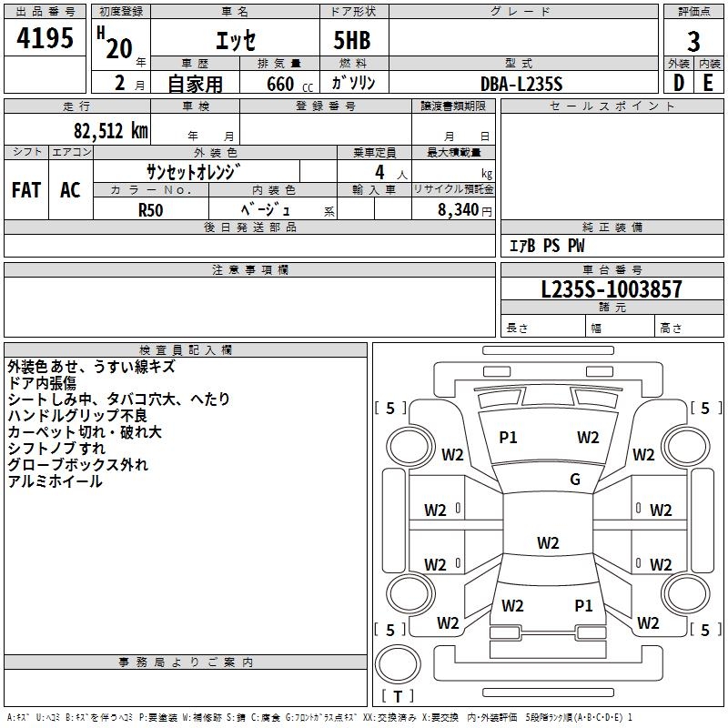Select the model code DBA-L235S
Image resolution: width=728 pixels, height=728 pixels.
[x=521, y=84]
